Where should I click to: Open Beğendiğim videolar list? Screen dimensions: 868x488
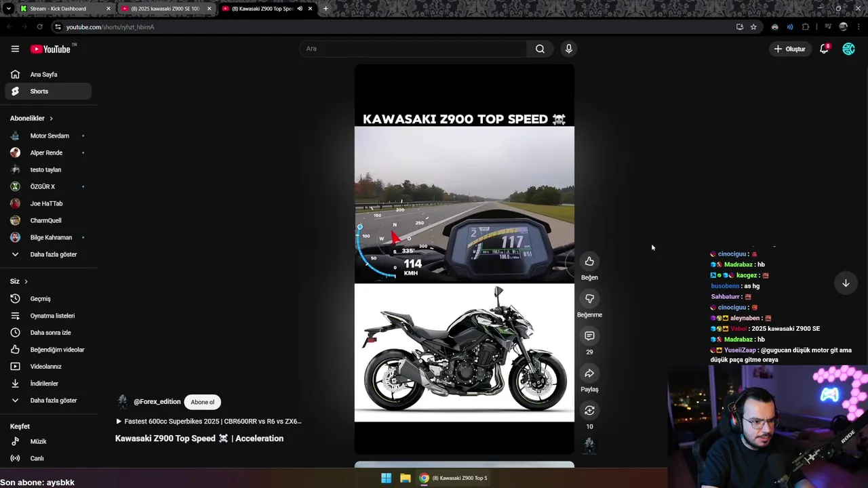(x=48, y=350)
